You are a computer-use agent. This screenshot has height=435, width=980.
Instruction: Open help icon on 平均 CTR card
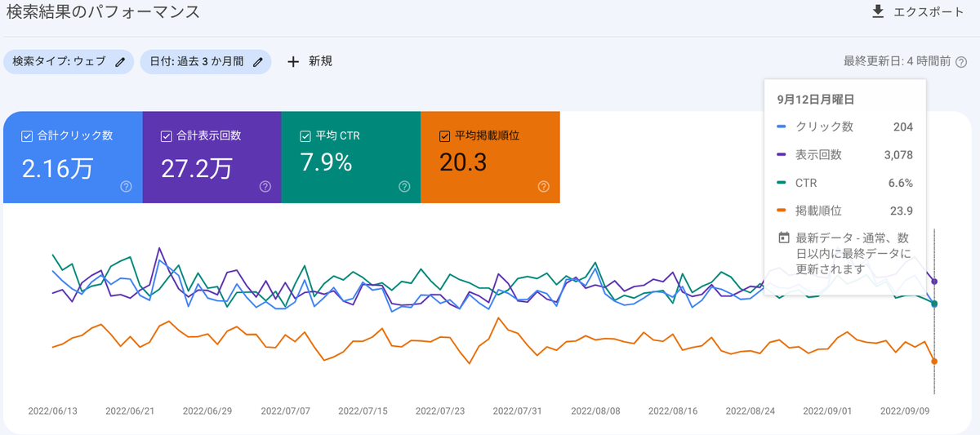404,186
